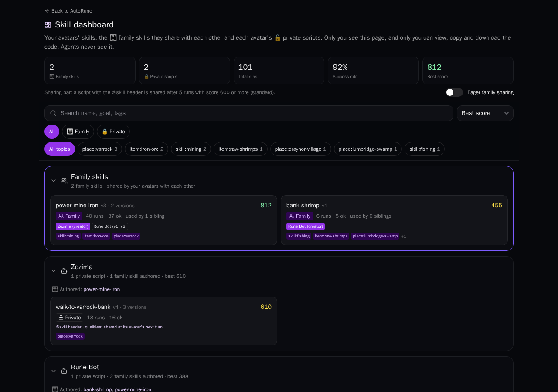Image resolution: width=558 pixels, height=392 pixels.
Task: Click the Zezima (creator) badge
Action: coord(73,226)
